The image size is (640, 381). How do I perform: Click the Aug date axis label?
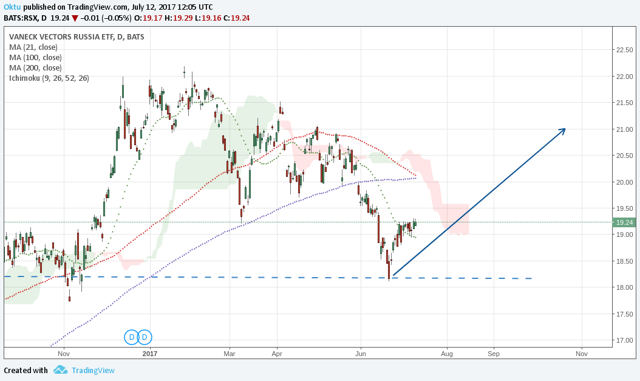tap(447, 353)
